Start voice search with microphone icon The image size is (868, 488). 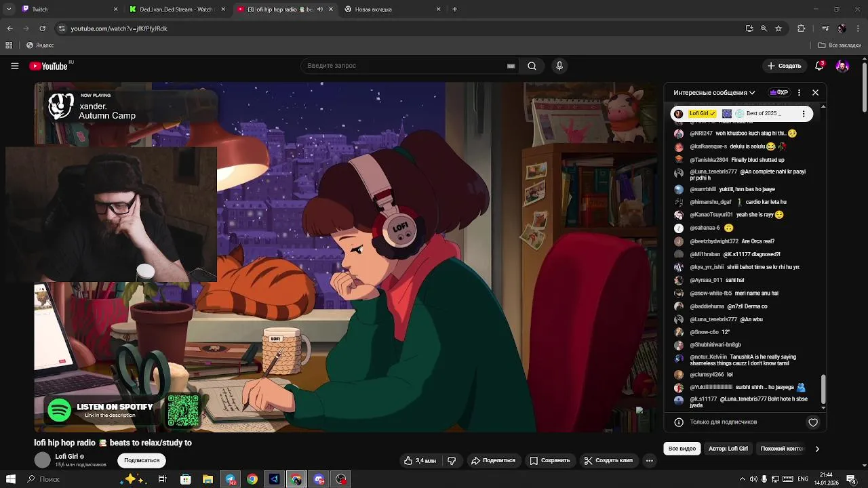click(x=559, y=66)
